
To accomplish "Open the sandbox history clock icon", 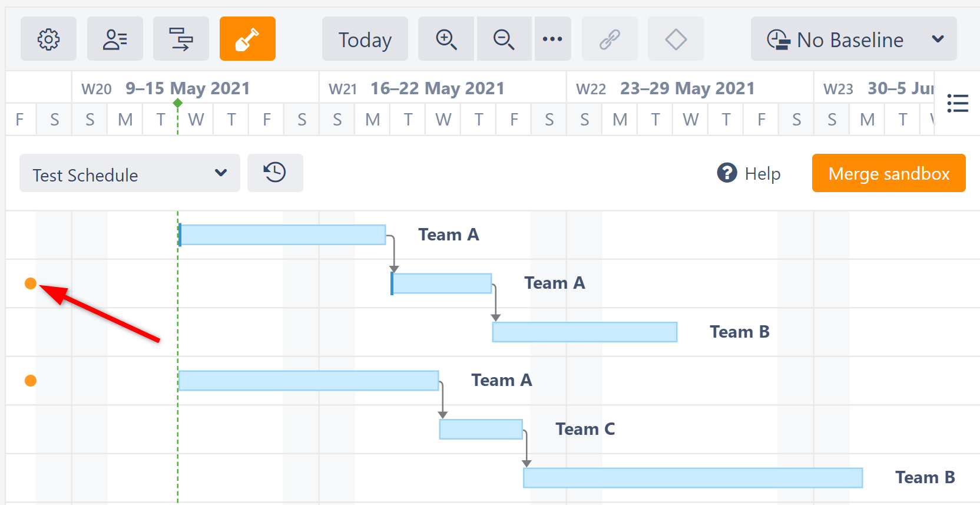I will (275, 173).
